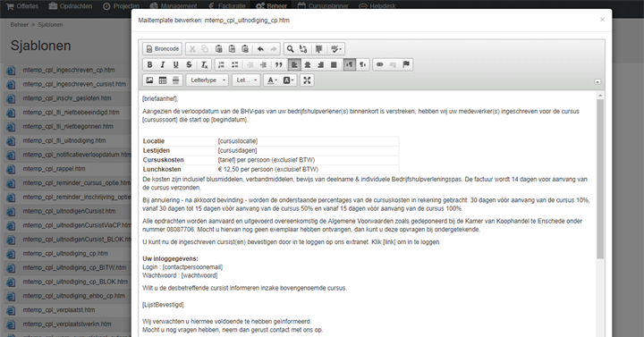Open the truncated 'Let...' size dropdown
The image size is (644, 337).
coord(246,80)
